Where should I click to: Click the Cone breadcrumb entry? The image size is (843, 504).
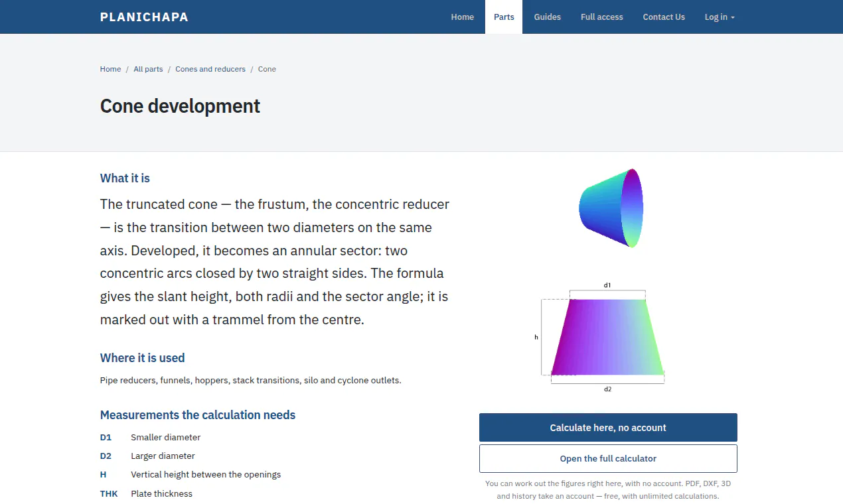point(267,69)
